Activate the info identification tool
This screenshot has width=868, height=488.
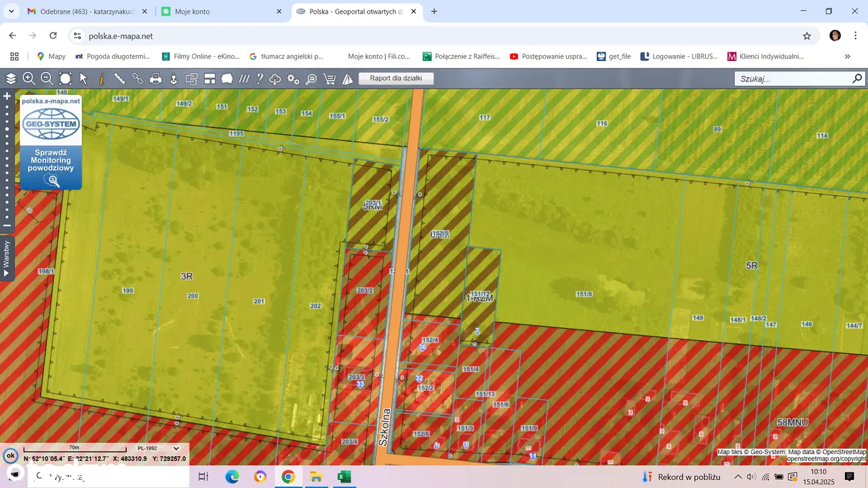click(x=102, y=79)
